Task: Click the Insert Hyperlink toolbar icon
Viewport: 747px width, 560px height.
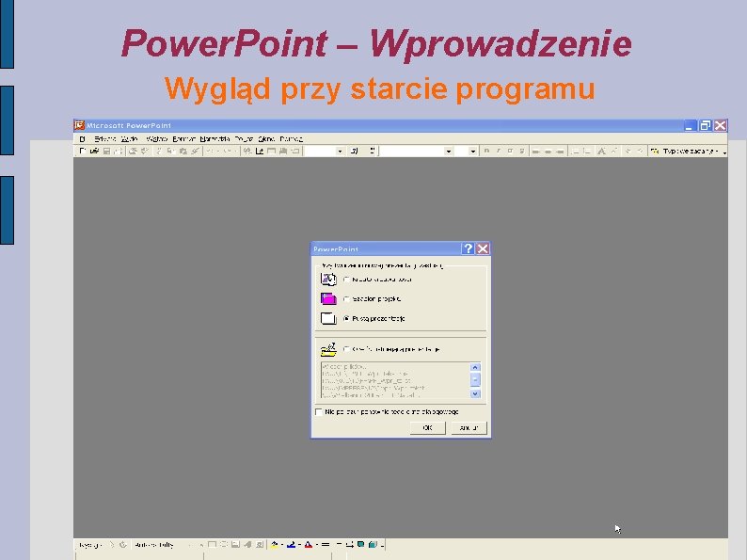Action: 247,152
